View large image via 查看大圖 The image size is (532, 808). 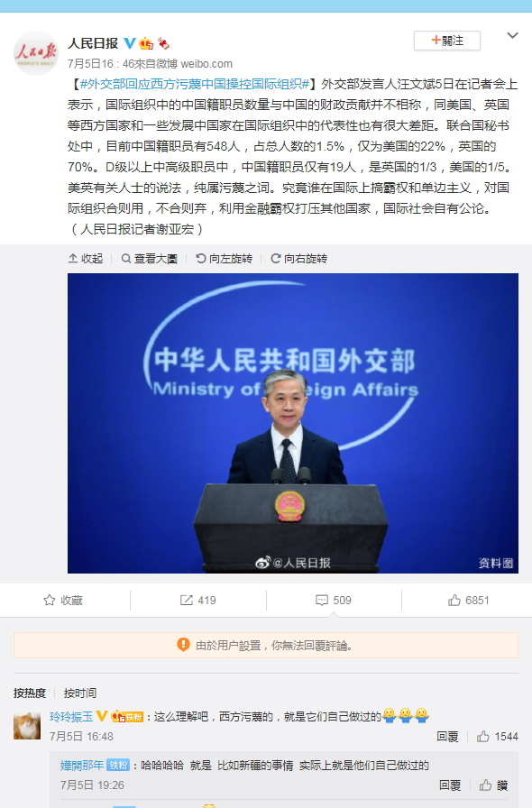click(x=149, y=258)
